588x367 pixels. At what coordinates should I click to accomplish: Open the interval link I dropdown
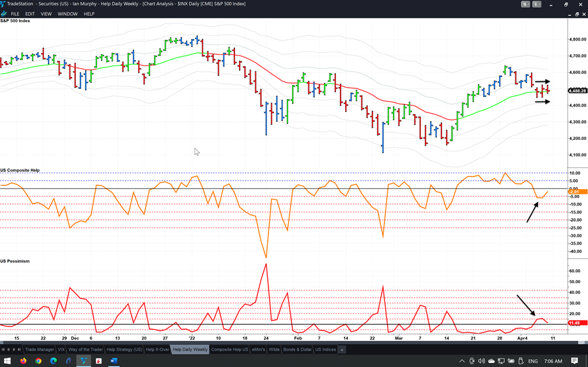tap(538, 4)
